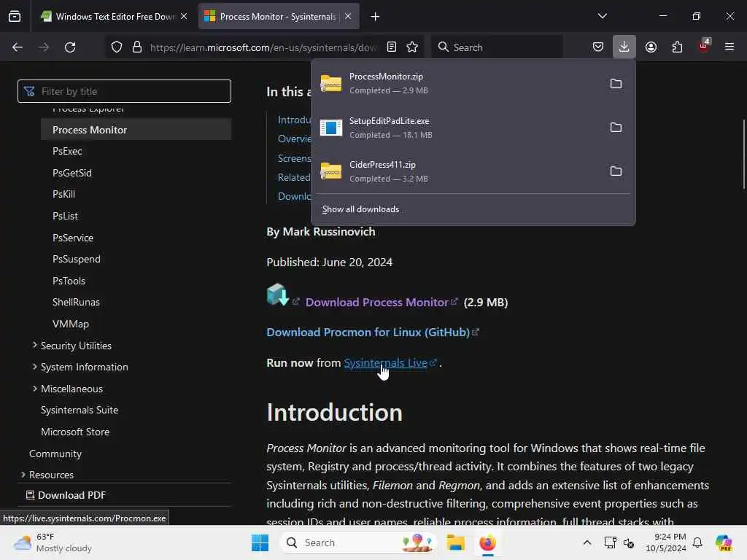Open PsExec sidebar entry
747x560 pixels.
[x=67, y=151]
